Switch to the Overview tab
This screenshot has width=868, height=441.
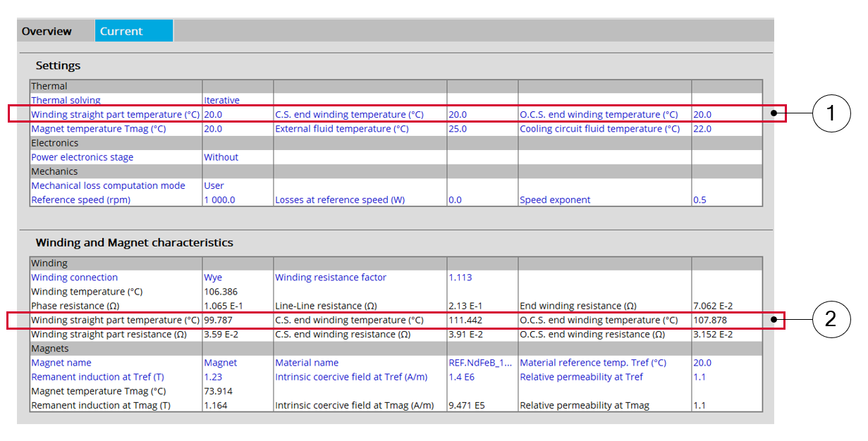[x=47, y=31]
